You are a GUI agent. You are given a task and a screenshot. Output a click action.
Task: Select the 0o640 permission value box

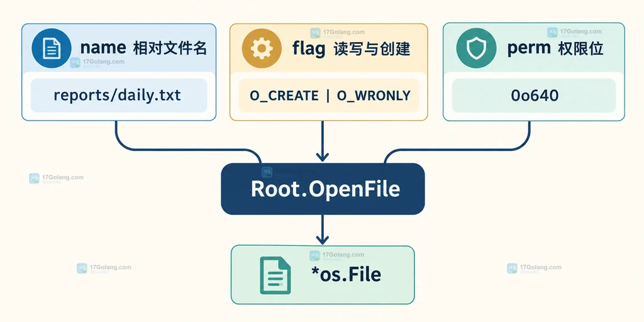pos(534,96)
